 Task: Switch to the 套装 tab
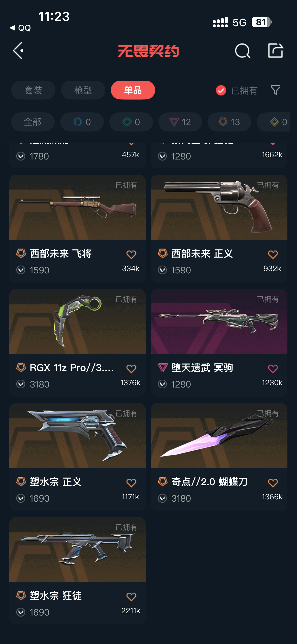(33, 90)
